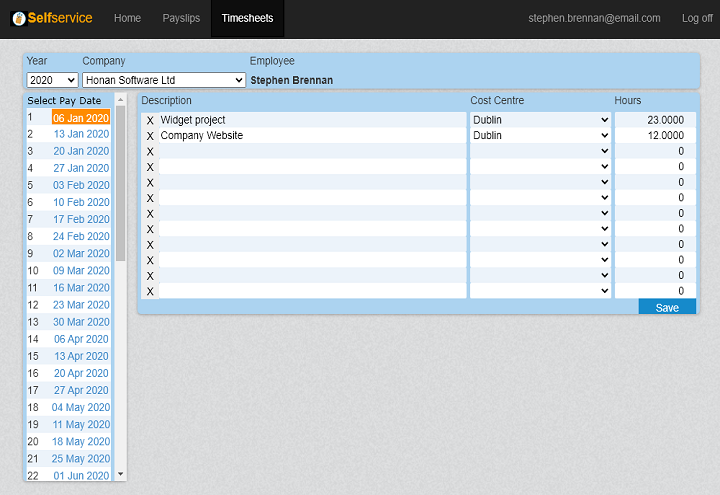Click the Hours field showing 23.0000

(655, 120)
